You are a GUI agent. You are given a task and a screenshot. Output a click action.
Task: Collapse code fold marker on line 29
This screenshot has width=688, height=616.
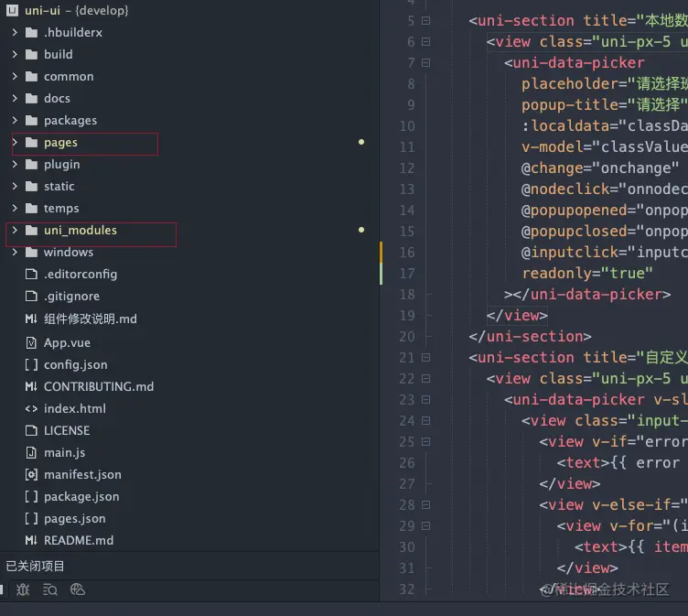[x=425, y=526]
